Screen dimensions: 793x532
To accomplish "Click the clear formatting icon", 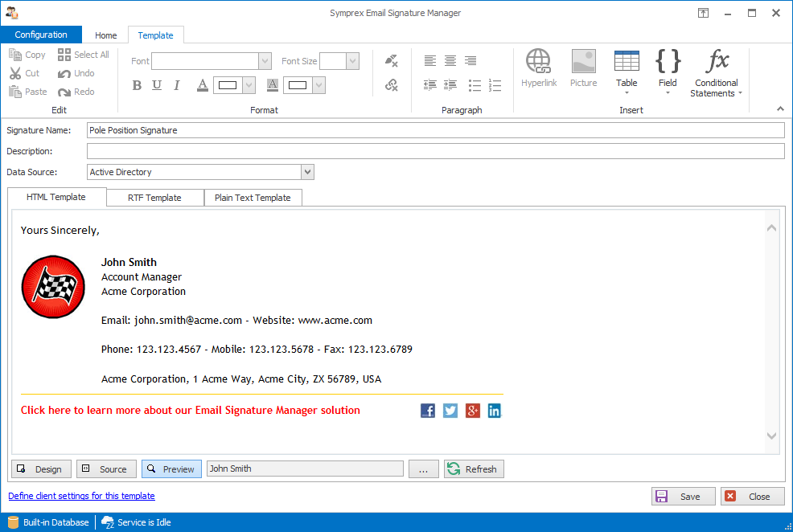I will coord(392,60).
